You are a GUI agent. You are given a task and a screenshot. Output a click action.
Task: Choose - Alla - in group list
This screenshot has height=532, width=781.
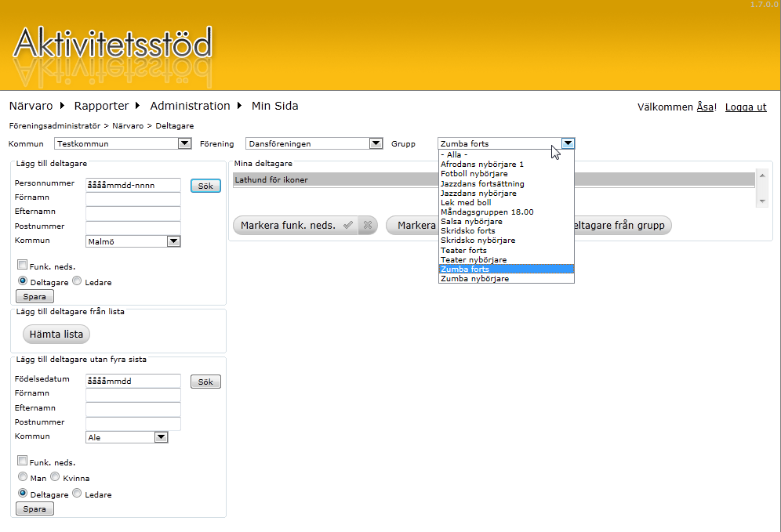point(506,155)
